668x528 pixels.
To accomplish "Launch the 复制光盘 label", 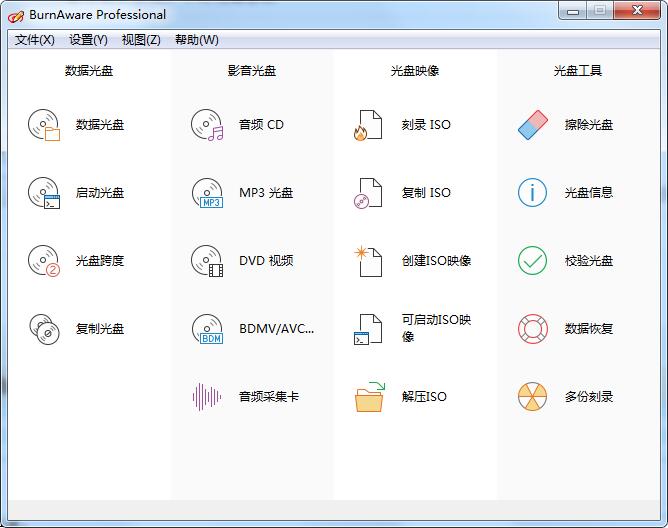I will point(100,329).
